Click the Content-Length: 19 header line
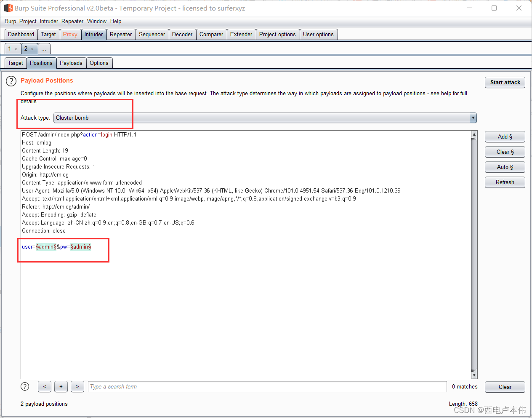 45,151
